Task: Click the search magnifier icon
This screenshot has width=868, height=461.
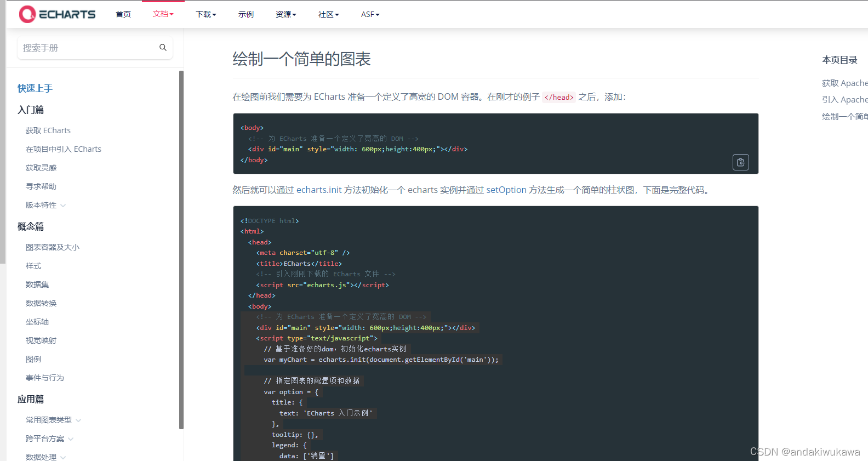Action: coord(163,48)
